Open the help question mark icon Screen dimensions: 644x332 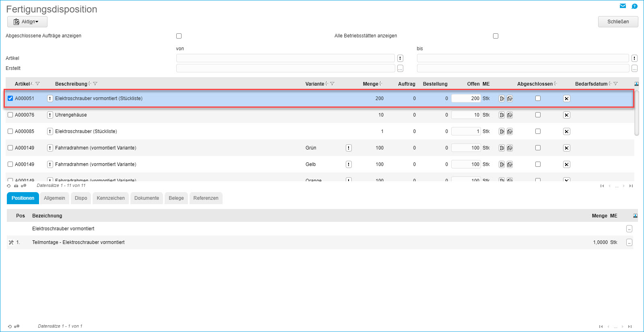tap(634, 6)
